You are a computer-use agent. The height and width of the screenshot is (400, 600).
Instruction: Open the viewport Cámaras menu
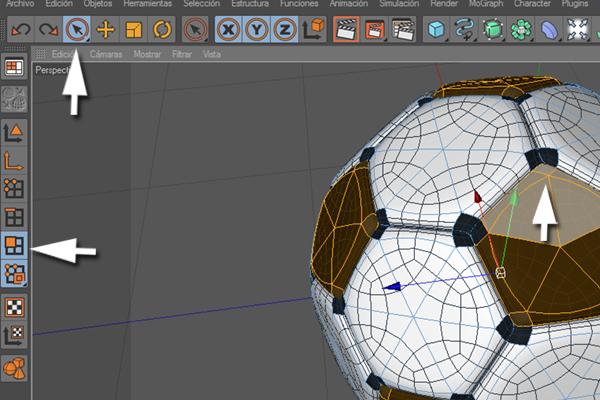click(x=106, y=54)
